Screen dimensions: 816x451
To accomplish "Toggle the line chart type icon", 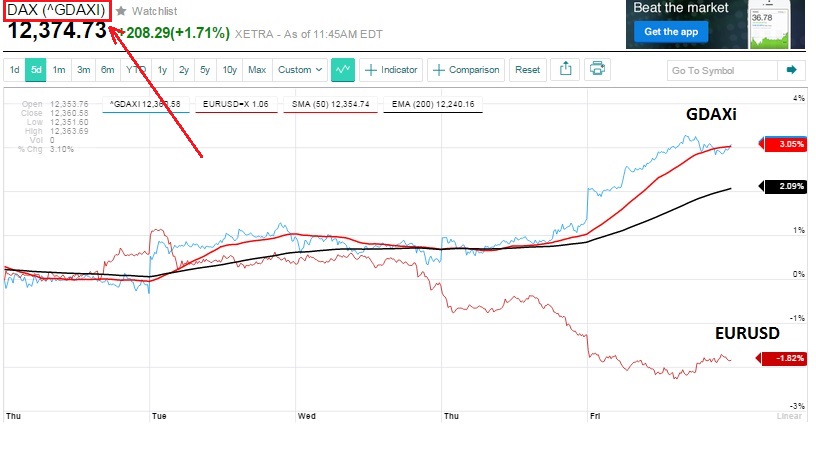I will click(x=343, y=70).
